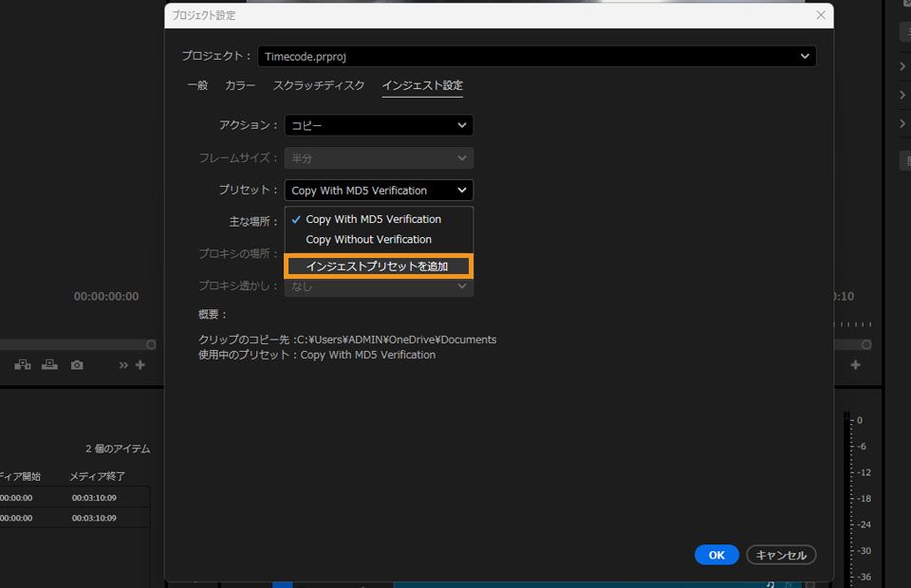
Task: Select the highlighted インジェストプリセットを追加 entry
Action: (x=378, y=266)
